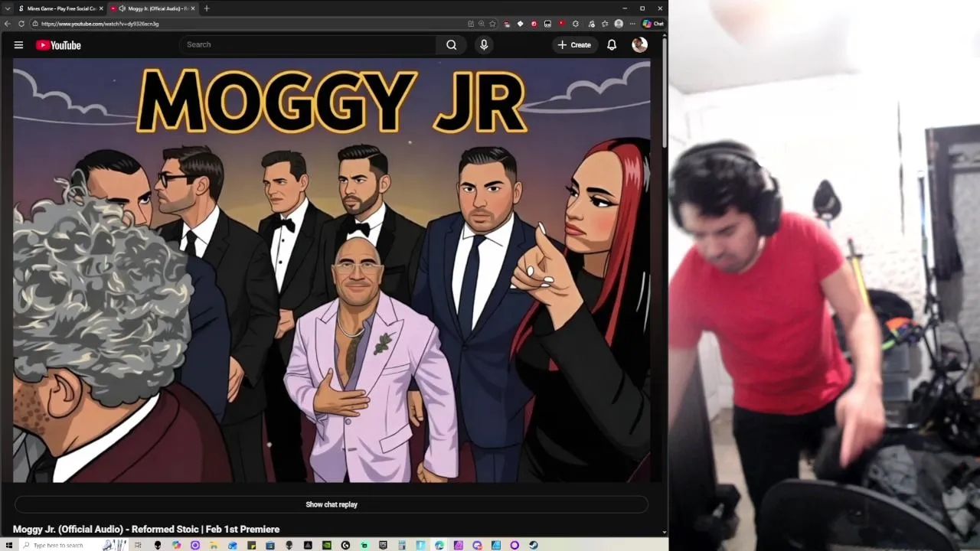Open the browser profile avatar

(x=619, y=24)
